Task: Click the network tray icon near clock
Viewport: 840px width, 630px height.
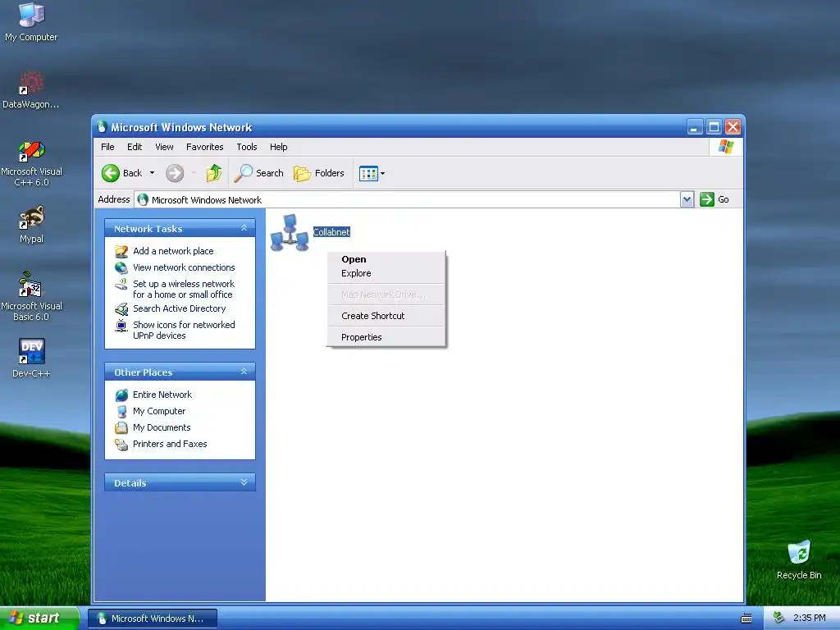Action: [x=778, y=619]
